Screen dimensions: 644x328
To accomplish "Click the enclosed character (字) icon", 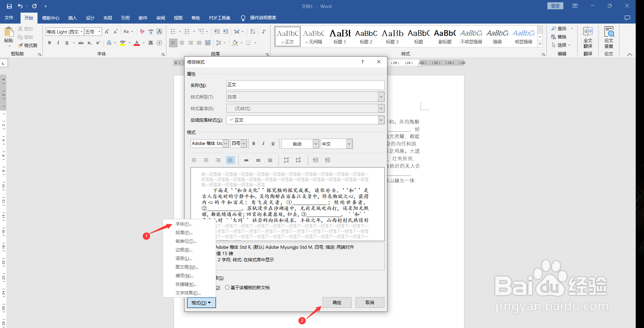I will tap(159, 43).
